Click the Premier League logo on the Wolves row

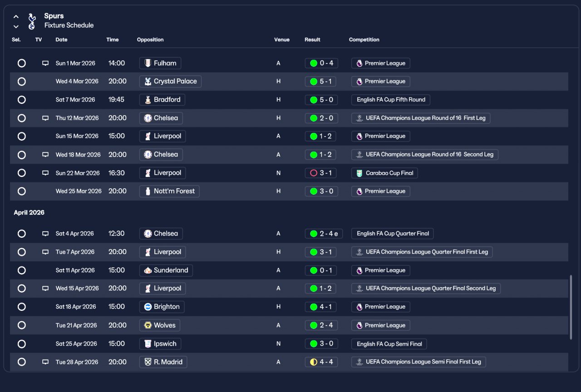[x=359, y=325]
